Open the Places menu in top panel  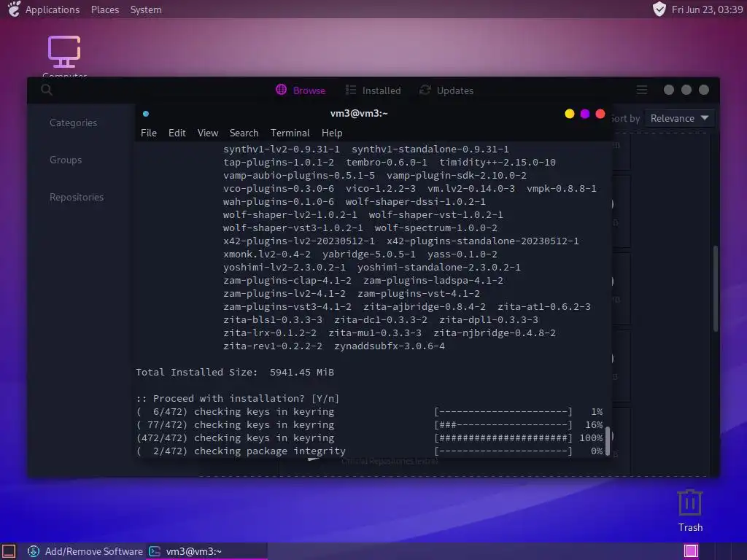[105, 9]
